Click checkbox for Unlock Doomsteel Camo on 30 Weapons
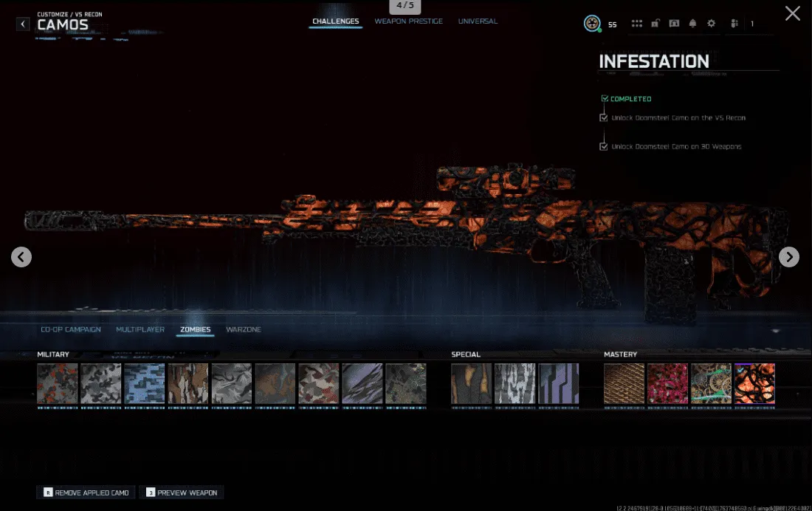This screenshot has width=812, height=511. tap(603, 145)
